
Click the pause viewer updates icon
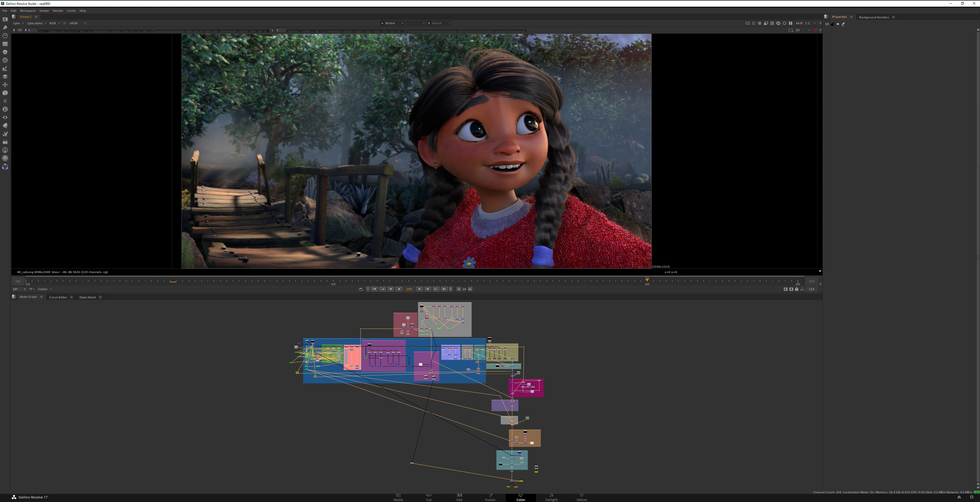tap(791, 23)
